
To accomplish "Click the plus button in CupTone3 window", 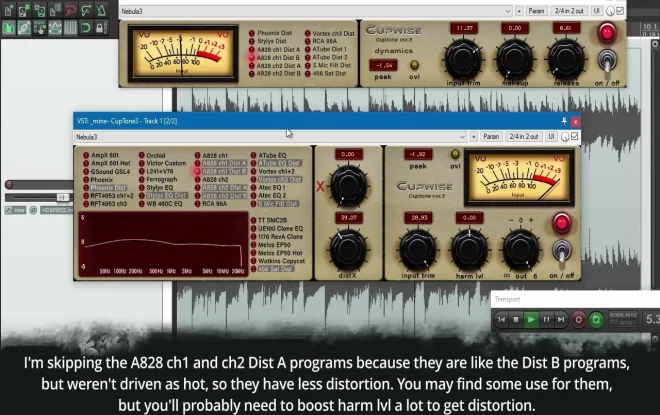I will point(474,137).
